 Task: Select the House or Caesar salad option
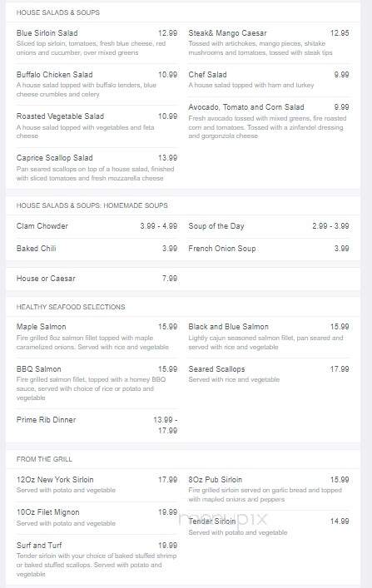[97, 279]
